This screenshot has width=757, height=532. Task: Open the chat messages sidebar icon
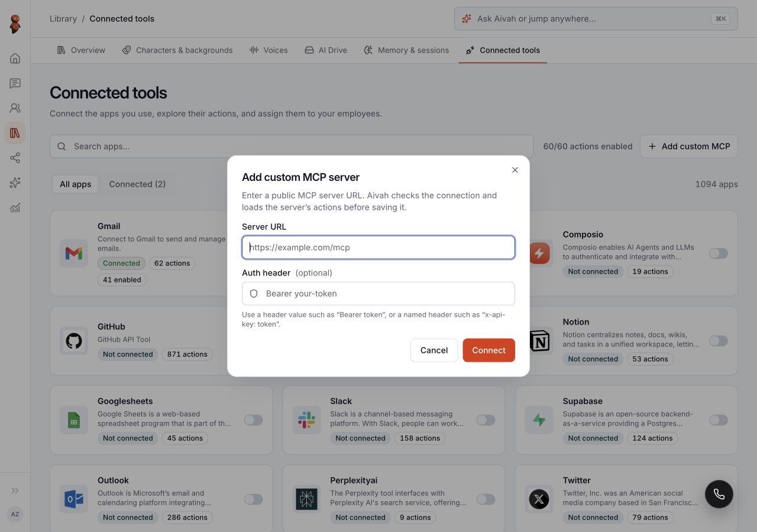pos(15,83)
